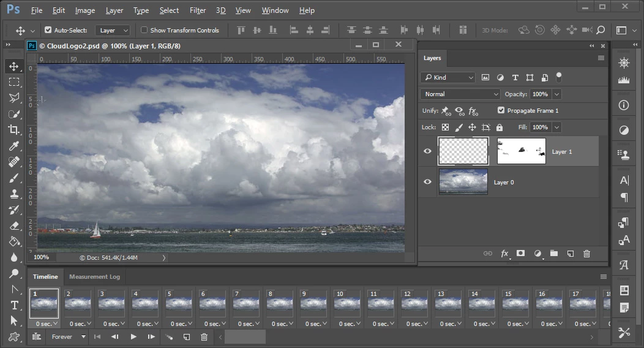Image resolution: width=644 pixels, height=348 pixels.
Task: Play the frame animation
Action: [133, 337]
